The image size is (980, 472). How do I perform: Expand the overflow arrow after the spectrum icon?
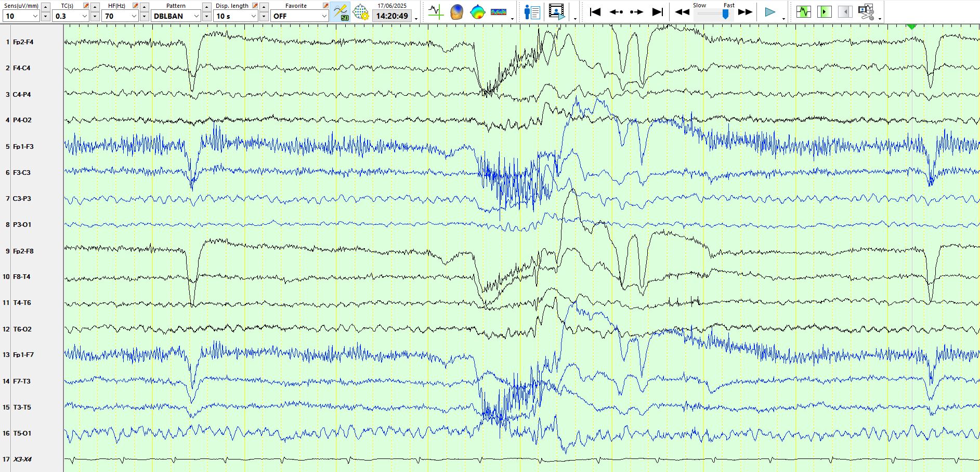pos(513,19)
